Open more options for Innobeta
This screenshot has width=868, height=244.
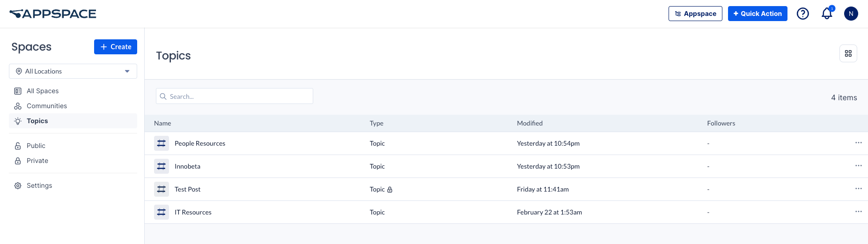click(859, 166)
